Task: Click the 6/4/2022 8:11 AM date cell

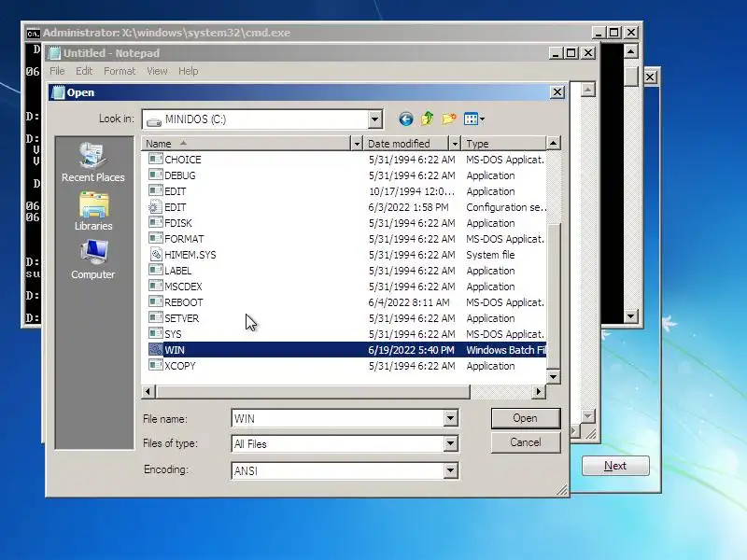Action: point(409,301)
